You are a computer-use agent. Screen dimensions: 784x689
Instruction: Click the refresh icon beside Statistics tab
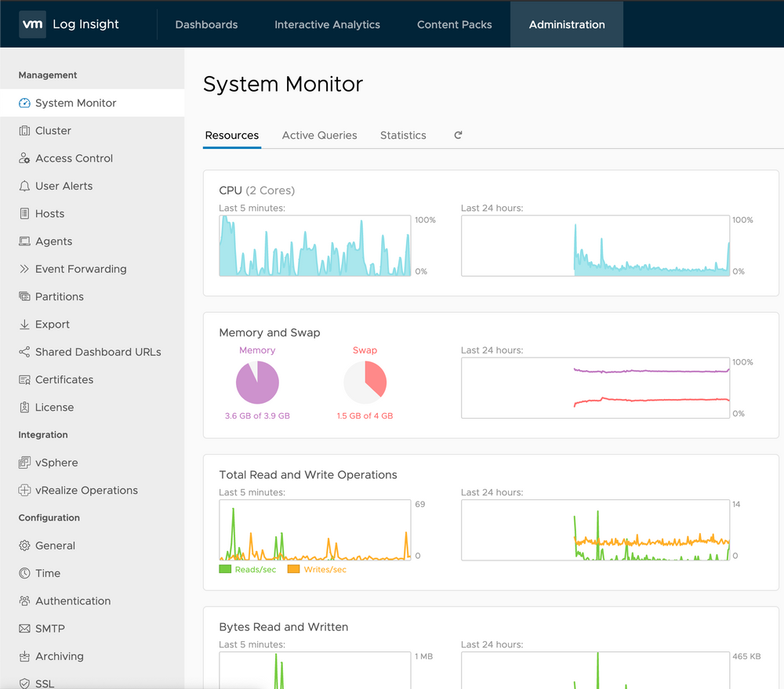(458, 135)
